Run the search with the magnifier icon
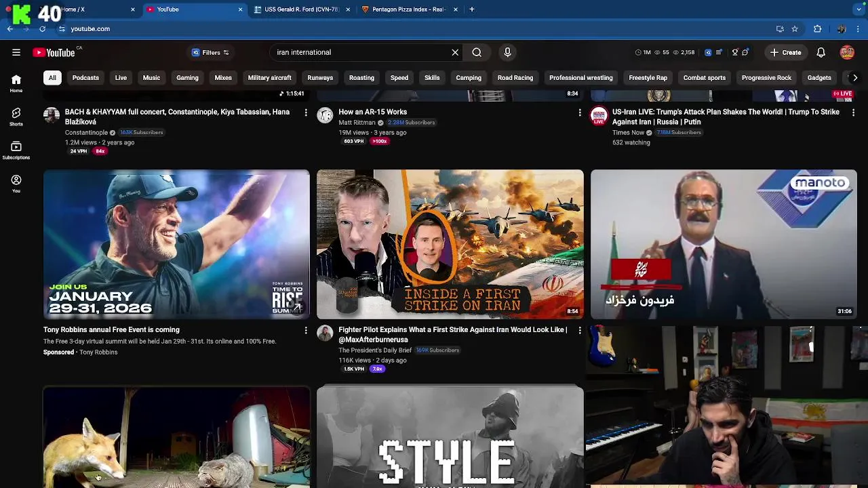Viewport: 868px width, 488px height. tap(477, 52)
